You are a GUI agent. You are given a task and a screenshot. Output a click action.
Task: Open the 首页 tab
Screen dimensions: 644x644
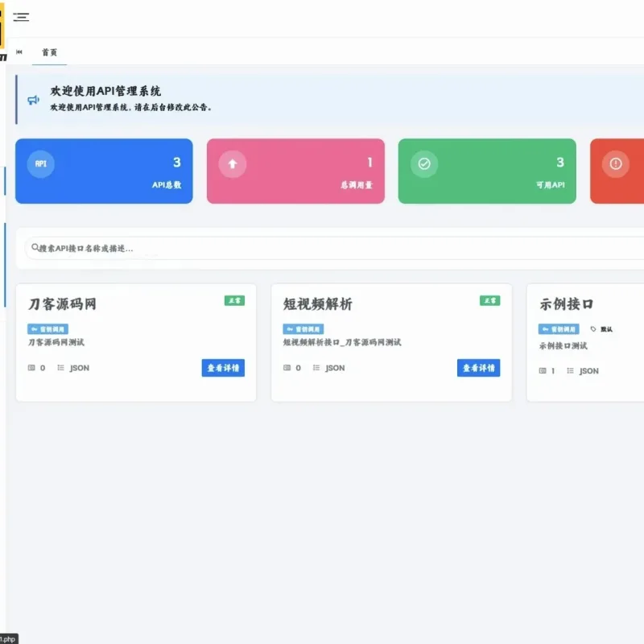coord(49,52)
